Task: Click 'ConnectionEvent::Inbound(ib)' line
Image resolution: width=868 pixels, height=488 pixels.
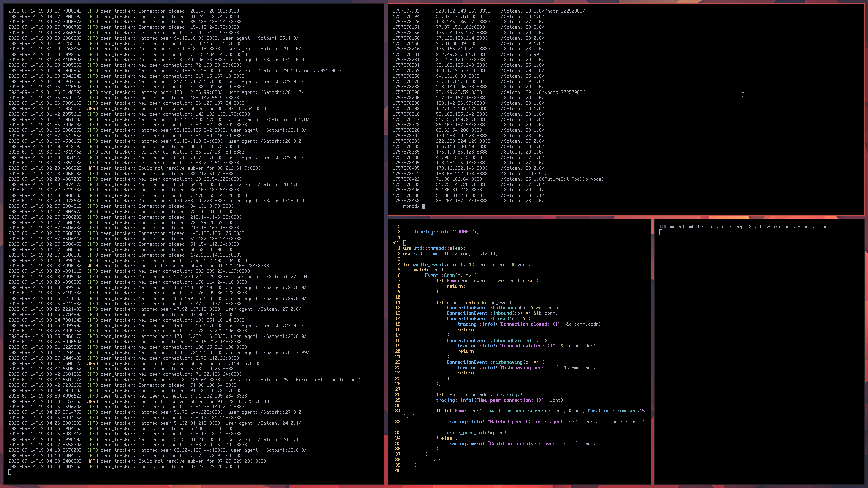Action: (x=502, y=313)
